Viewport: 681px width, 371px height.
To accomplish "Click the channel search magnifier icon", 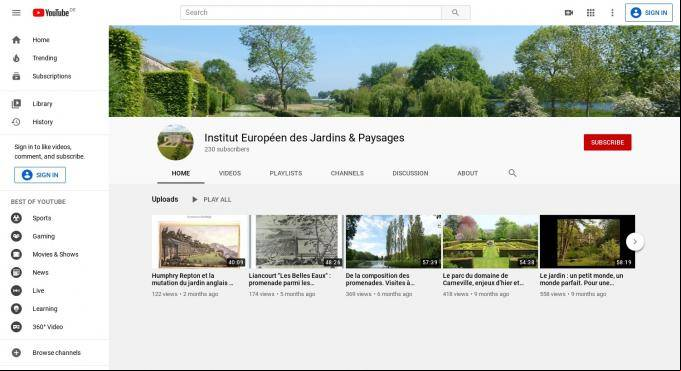I will [512, 173].
